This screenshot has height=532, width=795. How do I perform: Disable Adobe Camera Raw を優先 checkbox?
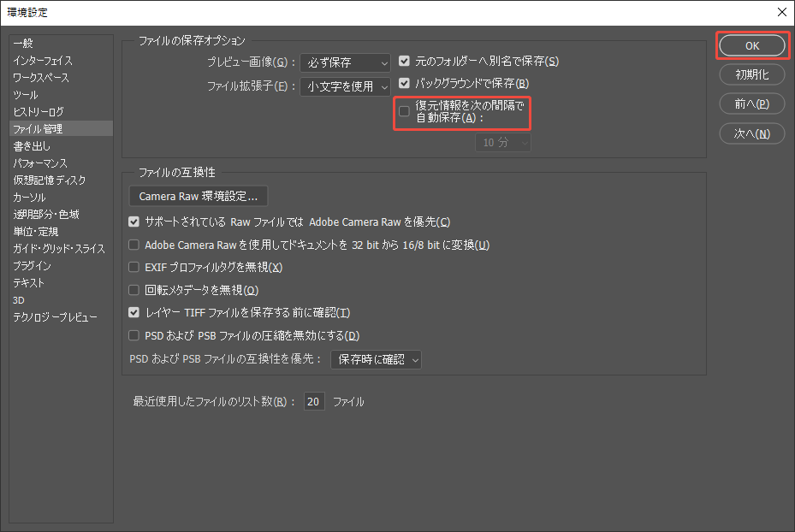(x=134, y=222)
